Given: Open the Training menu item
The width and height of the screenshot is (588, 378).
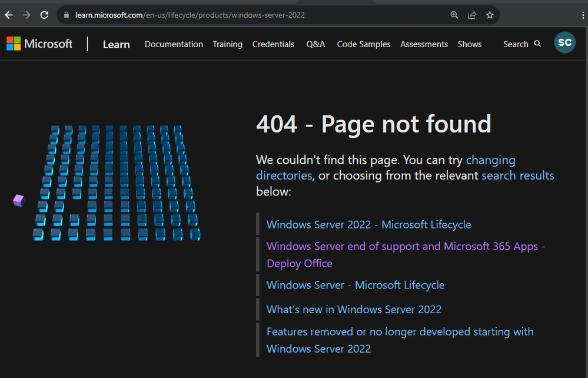Looking at the screenshot, I should (227, 44).
